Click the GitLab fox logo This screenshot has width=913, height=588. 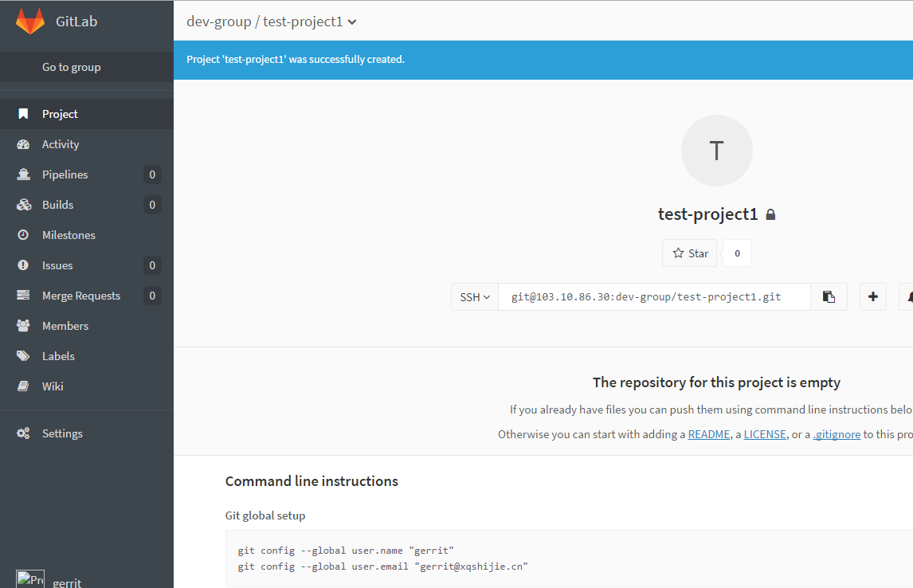(29, 21)
